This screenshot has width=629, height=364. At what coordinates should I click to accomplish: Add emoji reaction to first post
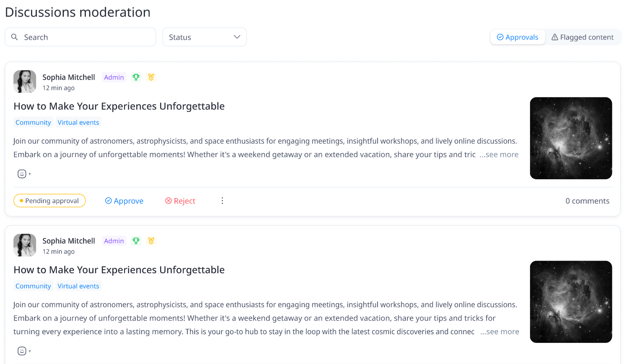pos(24,174)
